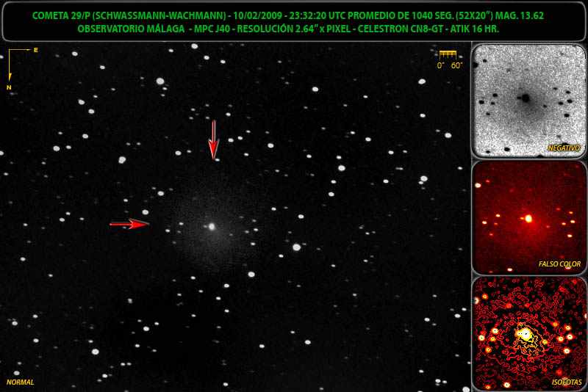Viewport: 588px width, 392px height.
Task: Click the NORMAL label in main image
Action: coord(21,382)
